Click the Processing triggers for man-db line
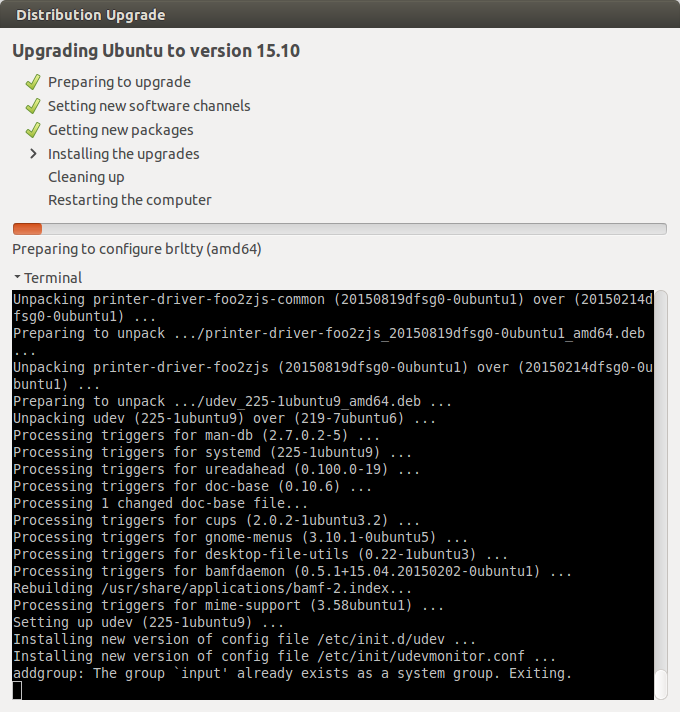The height and width of the screenshot is (712, 680). pos(196,435)
